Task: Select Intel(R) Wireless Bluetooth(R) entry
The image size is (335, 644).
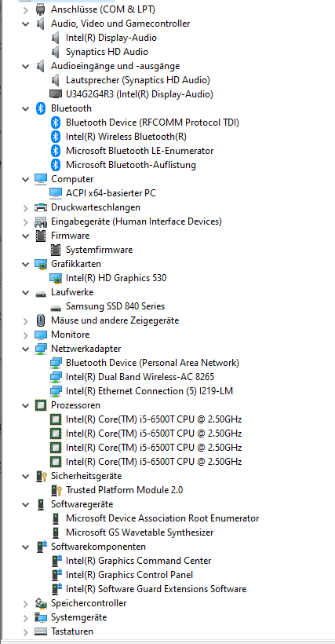Action: click(126, 137)
